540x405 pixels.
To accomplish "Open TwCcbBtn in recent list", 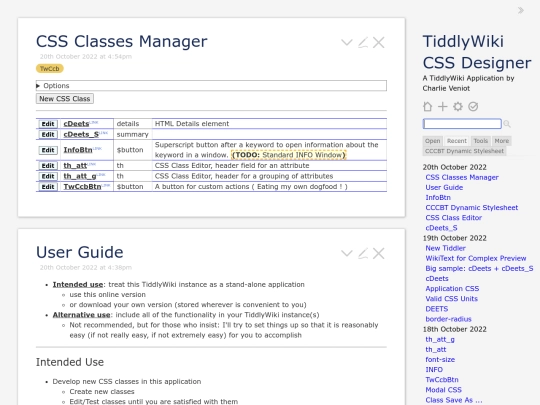I will click(x=442, y=380).
